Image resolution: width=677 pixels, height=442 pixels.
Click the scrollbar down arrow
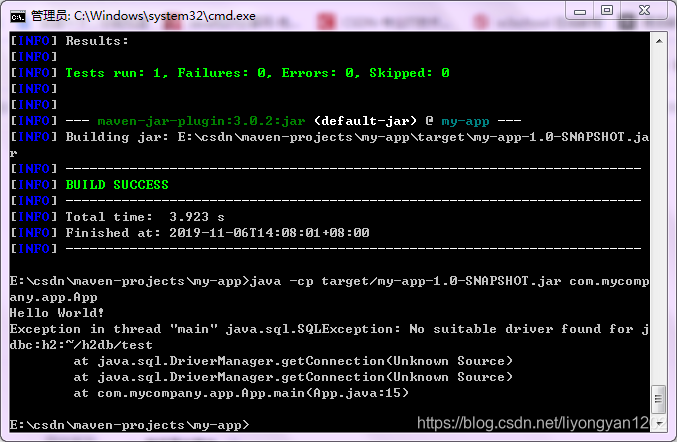click(659, 424)
